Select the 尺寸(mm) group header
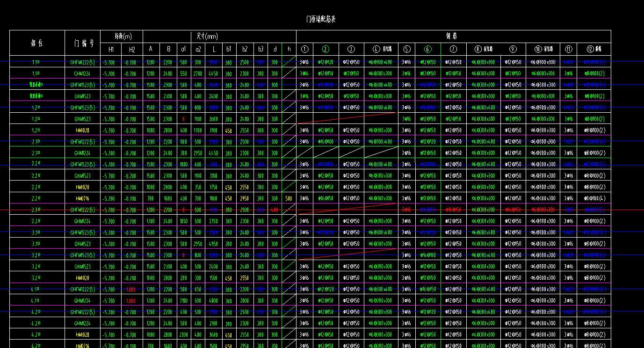 207,36
